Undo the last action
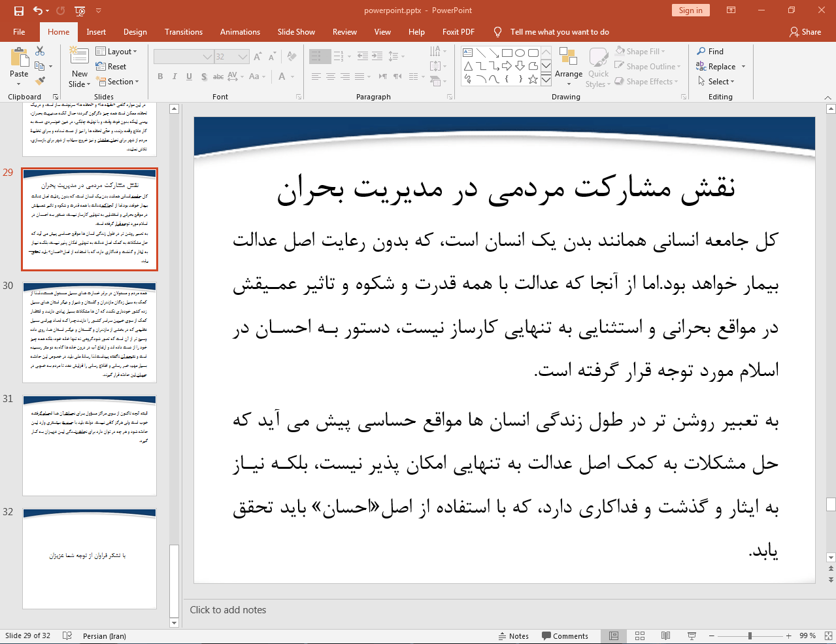Screen dimensions: 836x644 [38, 10]
